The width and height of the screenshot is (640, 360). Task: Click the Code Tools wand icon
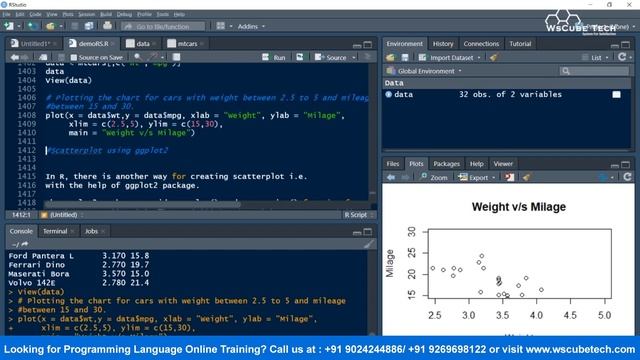[x=154, y=57]
